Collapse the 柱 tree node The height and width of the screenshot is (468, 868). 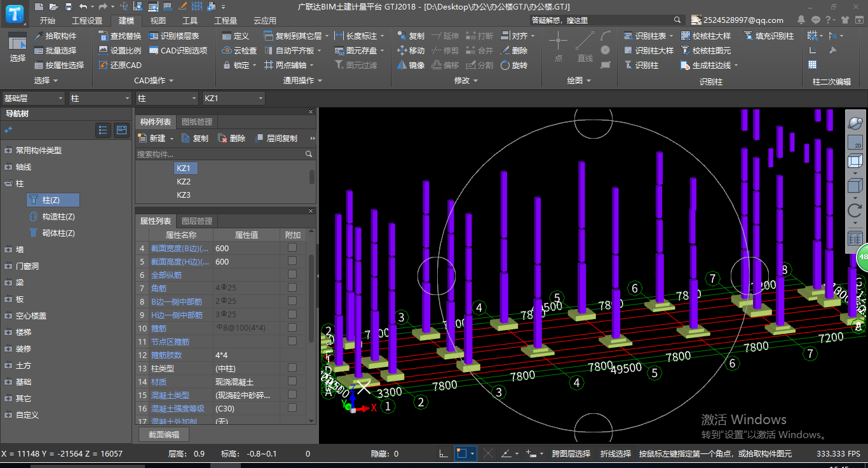pyautogui.click(x=8, y=184)
